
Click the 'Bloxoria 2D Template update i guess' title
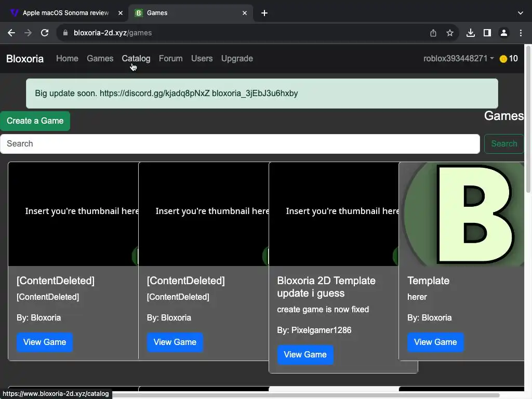click(x=326, y=287)
